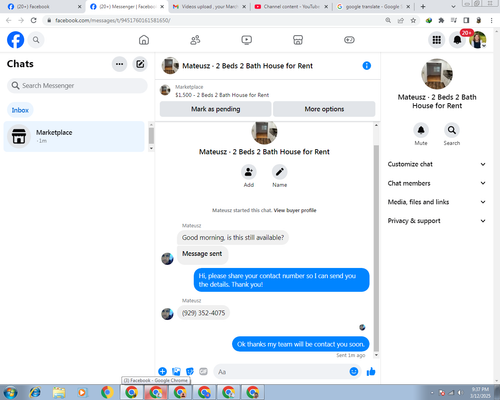Open the Facebook apps grid menu
This screenshot has width=500, height=400.
pyautogui.click(x=437, y=40)
